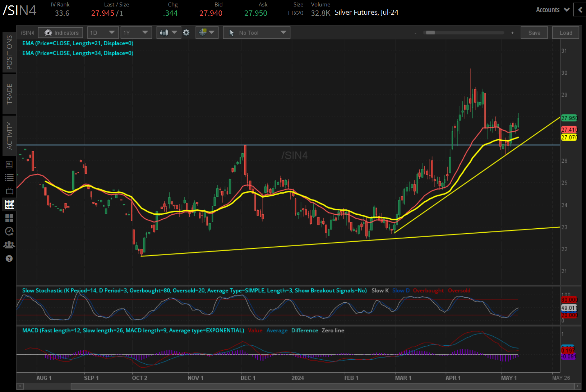Toggle the MACD Difference display

(x=304, y=330)
